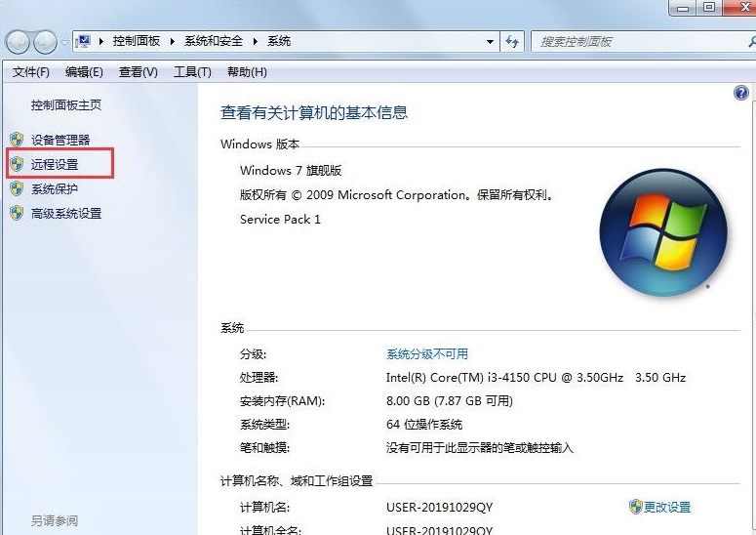Viewport: 756px width, 535px height.
Task: Click the shield icon beside 系统保护
Action: pos(16,189)
